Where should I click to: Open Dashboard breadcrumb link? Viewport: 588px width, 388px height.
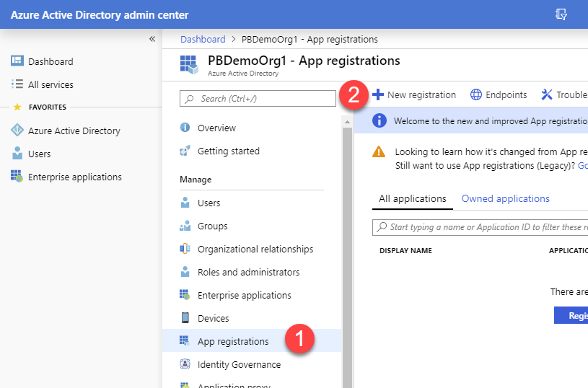tap(203, 40)
